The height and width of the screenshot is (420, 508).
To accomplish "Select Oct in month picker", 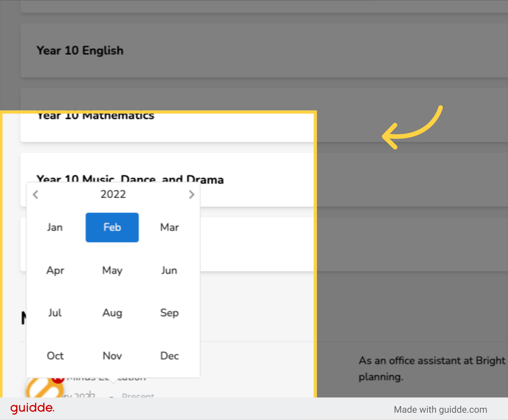I will click(x=55, y=356).
